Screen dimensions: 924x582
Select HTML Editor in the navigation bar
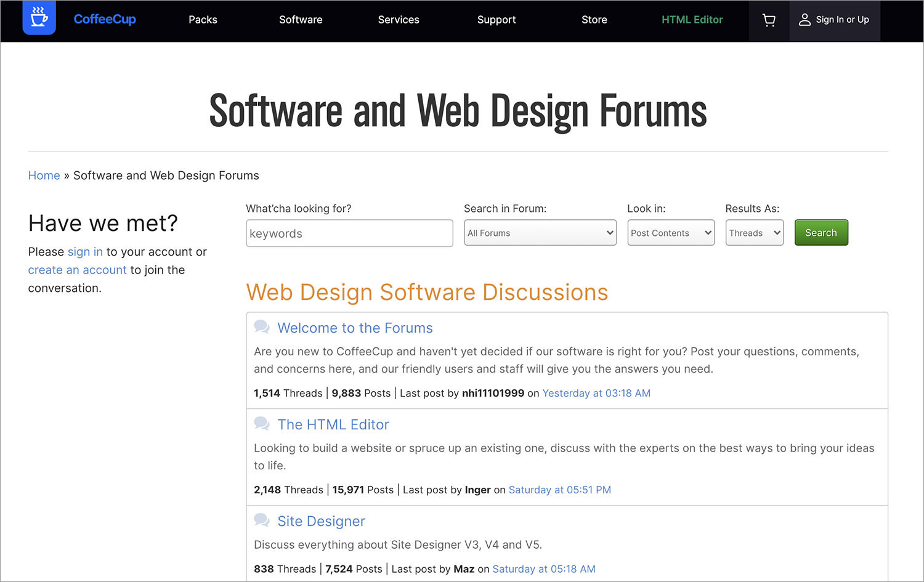(x=692, y=20)
